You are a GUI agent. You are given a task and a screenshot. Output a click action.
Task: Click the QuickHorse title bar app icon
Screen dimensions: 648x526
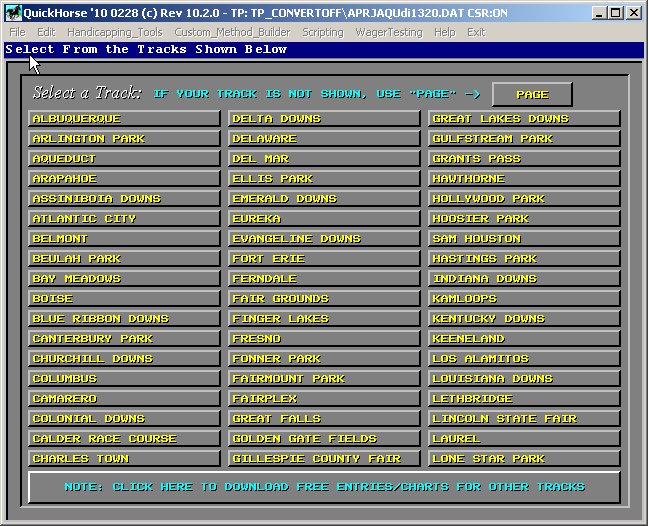[x=12, y=13]
